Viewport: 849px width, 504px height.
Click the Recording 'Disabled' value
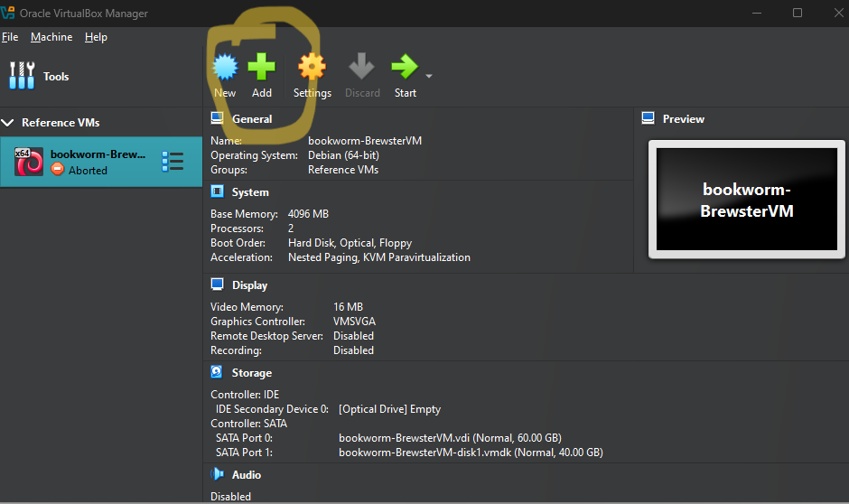pos(353,350)
